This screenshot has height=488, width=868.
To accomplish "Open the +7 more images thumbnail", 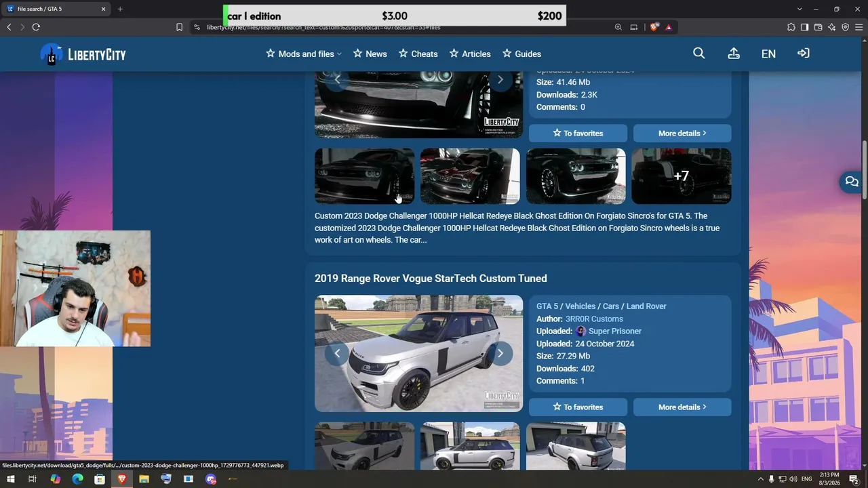I will click(x=682, y=176).
